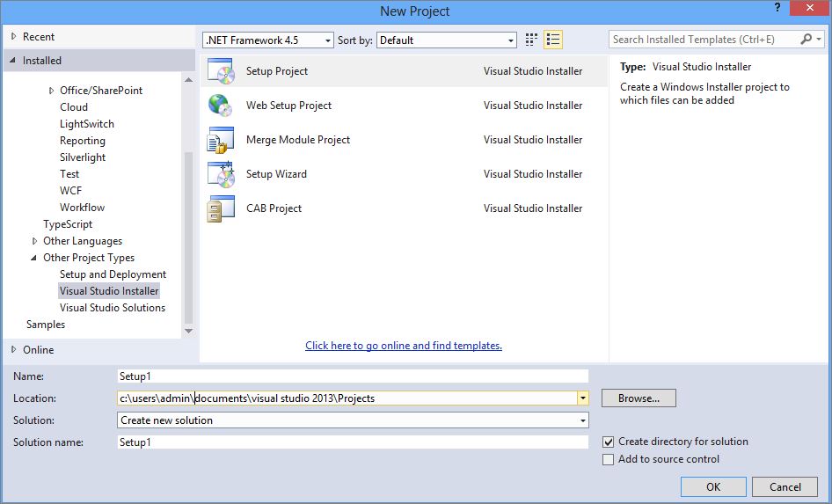Select the CAB Project template name

coord(274,208)
